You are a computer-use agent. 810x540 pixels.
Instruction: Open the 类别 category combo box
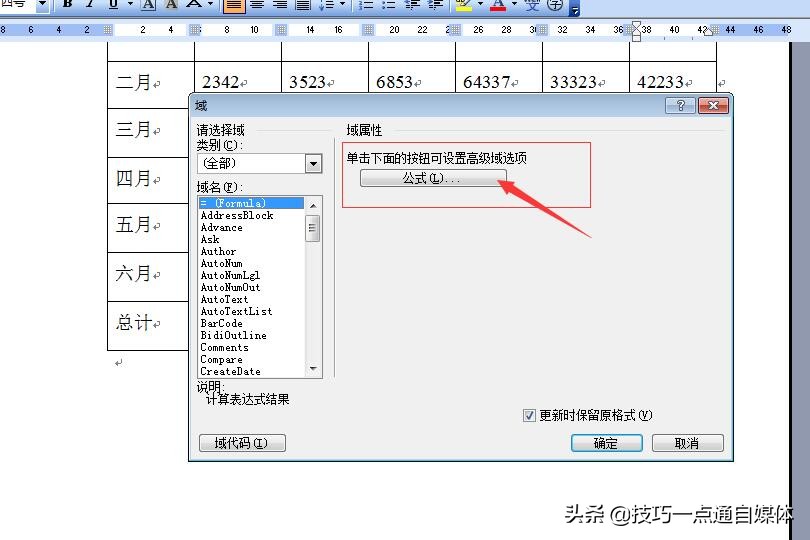(260, 164)
